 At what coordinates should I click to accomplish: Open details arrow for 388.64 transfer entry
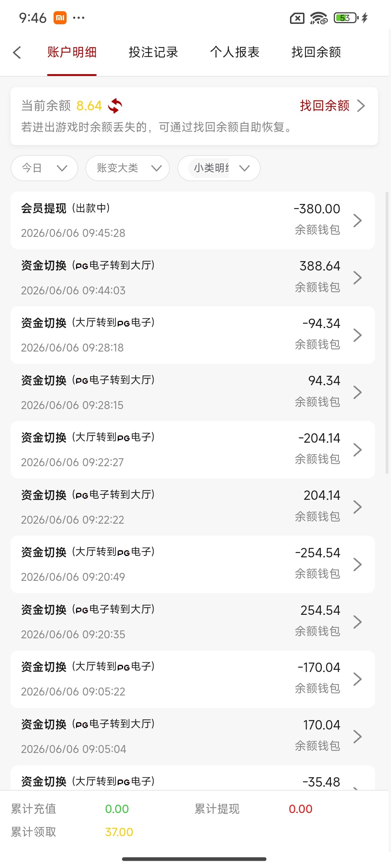357,277
